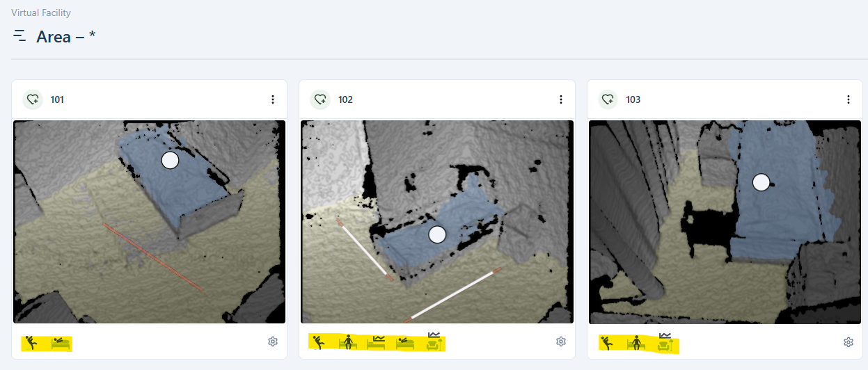
Task: Click the fall detection icon for room 103
Action: tap(607, 342)
